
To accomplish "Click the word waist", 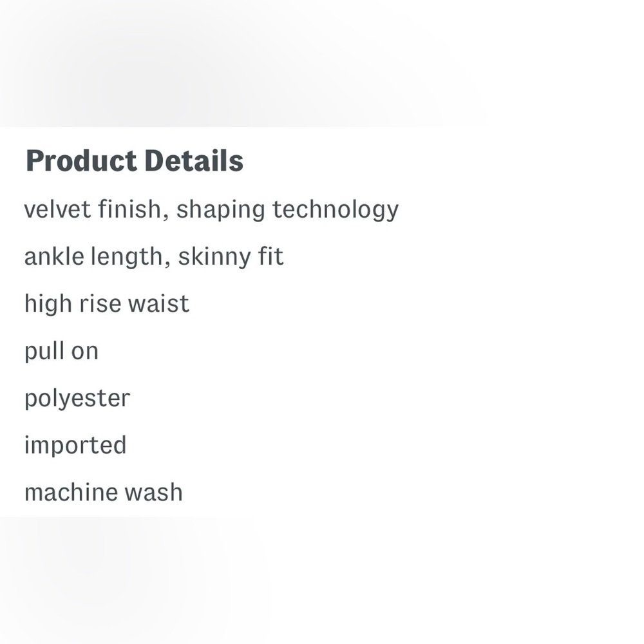I will (x=158, y=305).
